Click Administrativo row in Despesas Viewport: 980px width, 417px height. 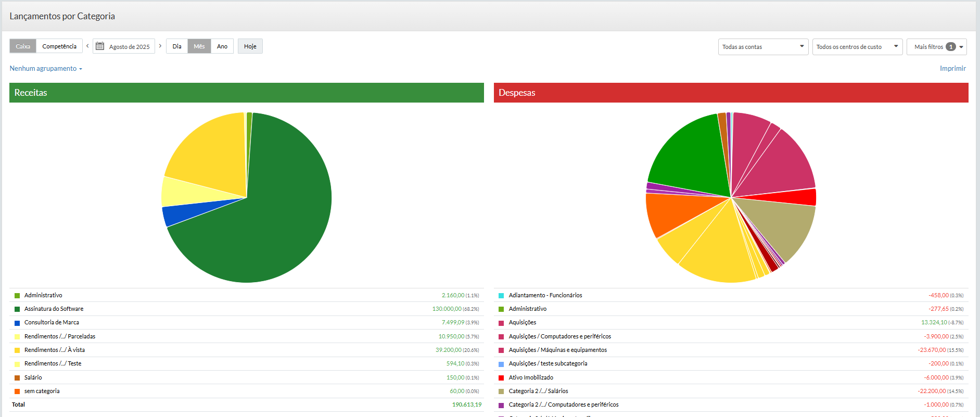click(x=731, y=309)
